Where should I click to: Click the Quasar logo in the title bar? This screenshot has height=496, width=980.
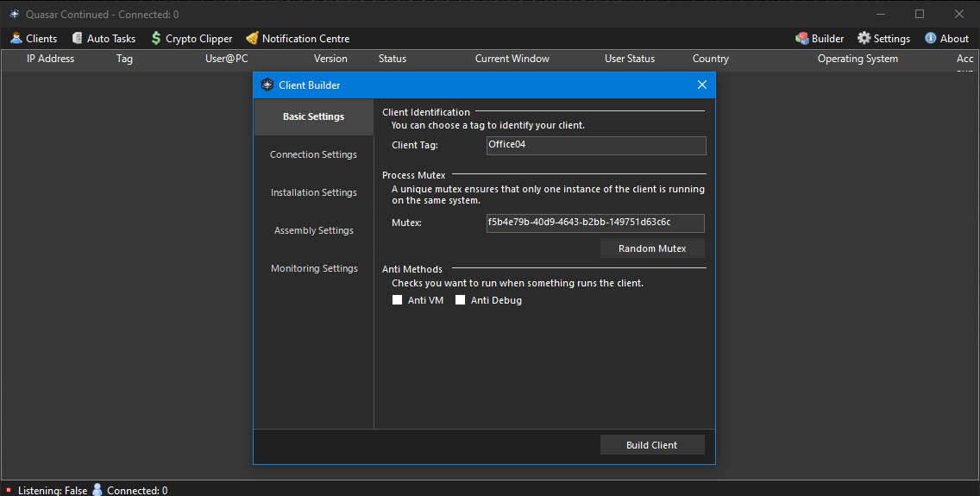point(15,14)
